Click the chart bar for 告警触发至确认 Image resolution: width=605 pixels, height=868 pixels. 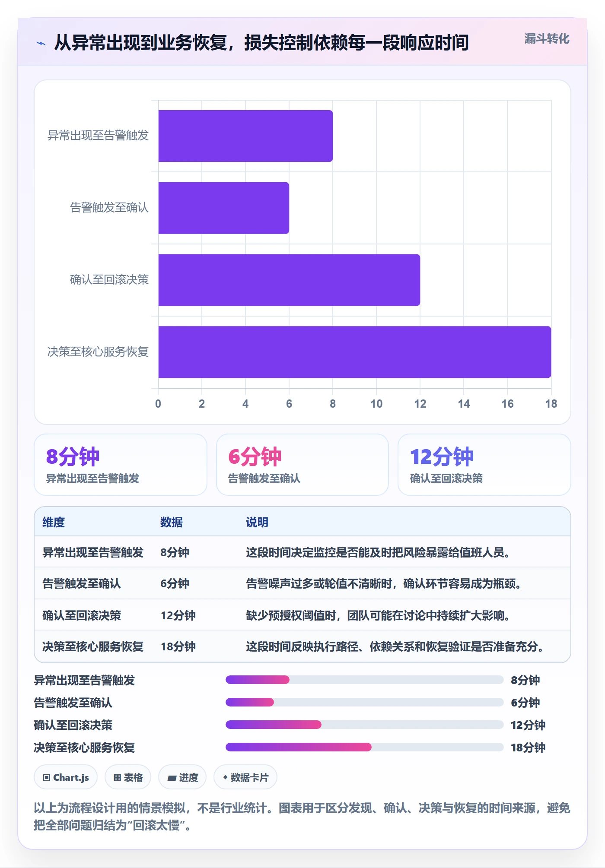(223, 208)
